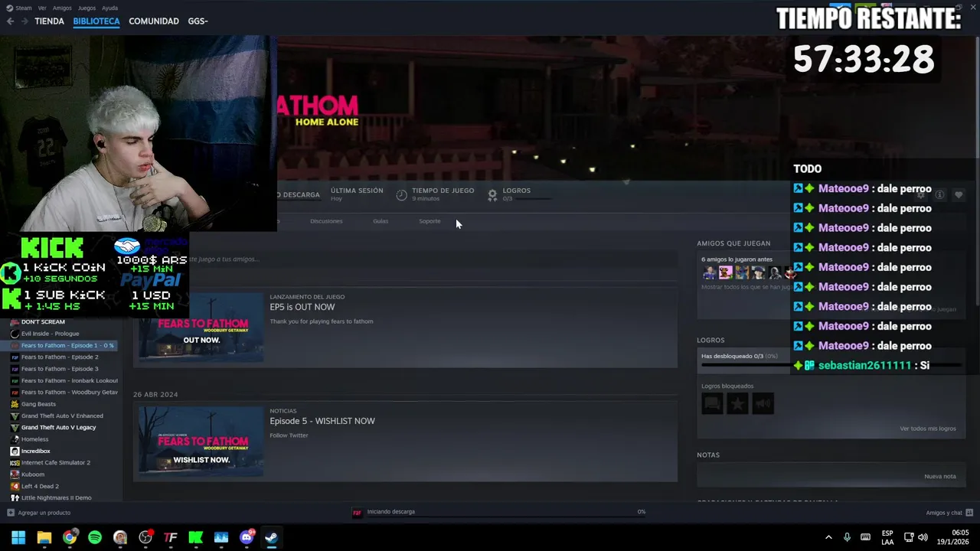Viewport: 980px width, 551px height.
Task: Click the first friend avatar under Amigos que juegan
Action: (x=710, y=272)
